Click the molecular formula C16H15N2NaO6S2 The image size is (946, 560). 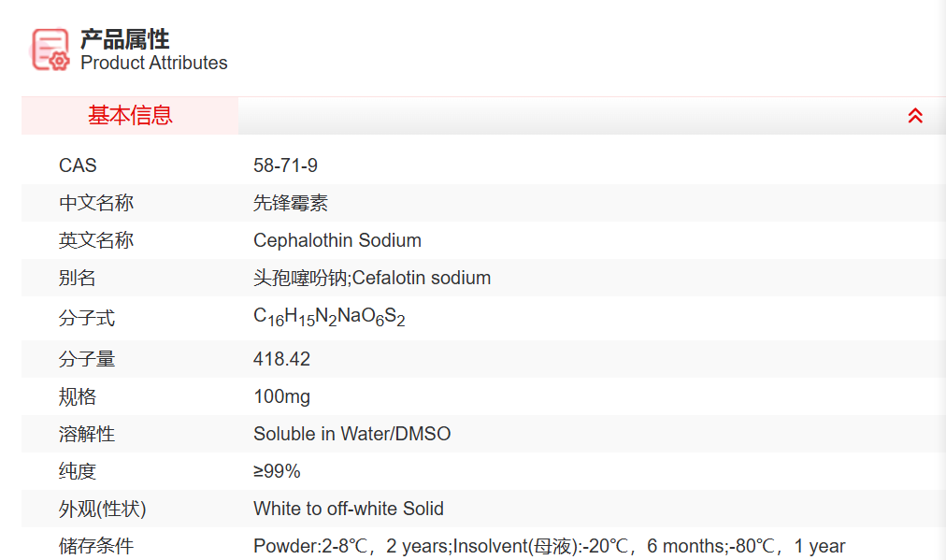(x=329, y=318)
